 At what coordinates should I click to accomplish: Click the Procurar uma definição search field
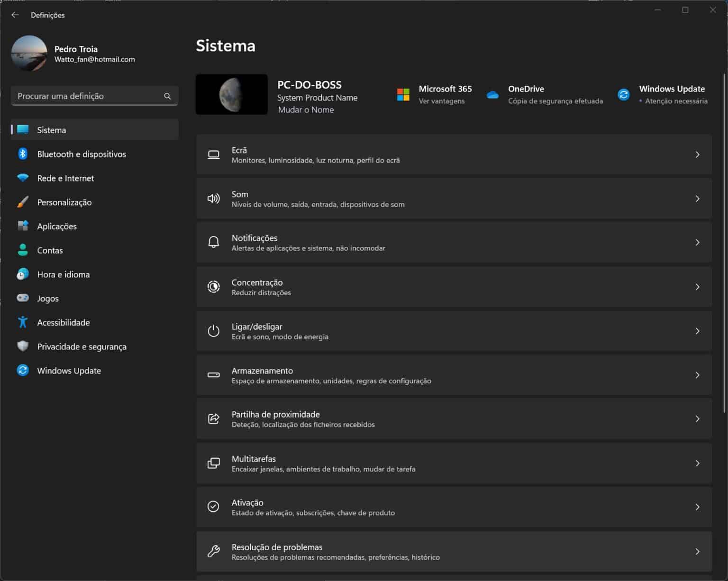88,96
